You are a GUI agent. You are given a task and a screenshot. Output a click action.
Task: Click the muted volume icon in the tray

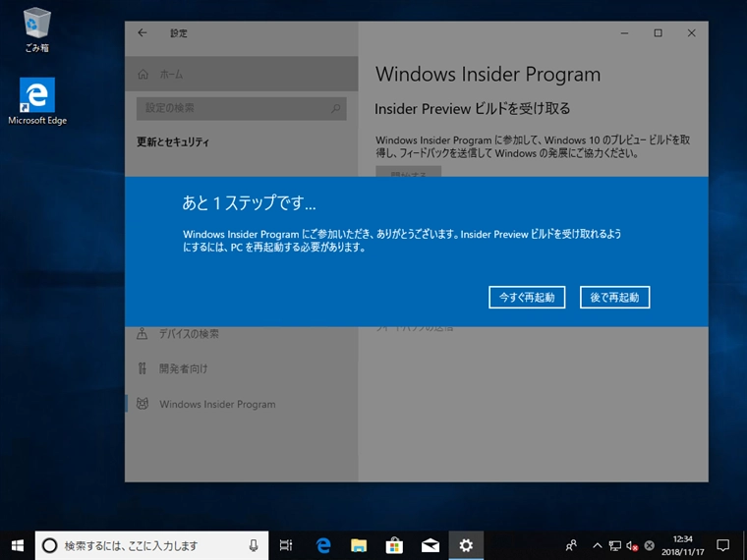632,545
